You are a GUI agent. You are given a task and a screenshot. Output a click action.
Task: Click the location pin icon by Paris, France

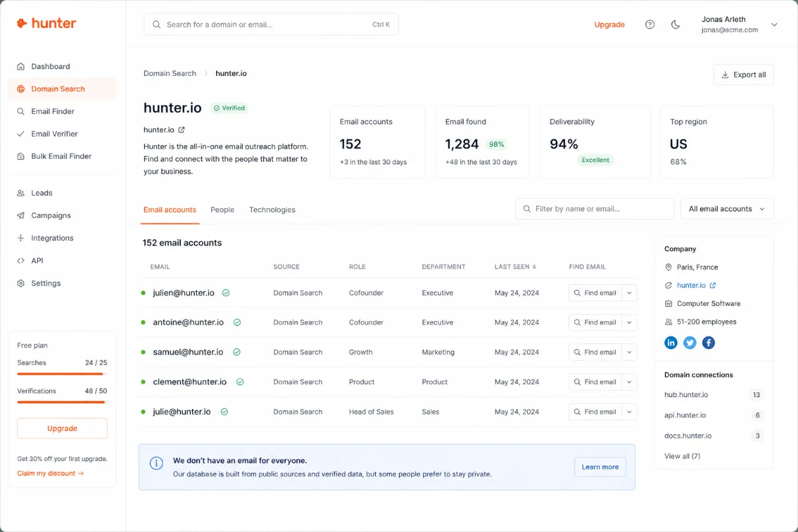669,267
